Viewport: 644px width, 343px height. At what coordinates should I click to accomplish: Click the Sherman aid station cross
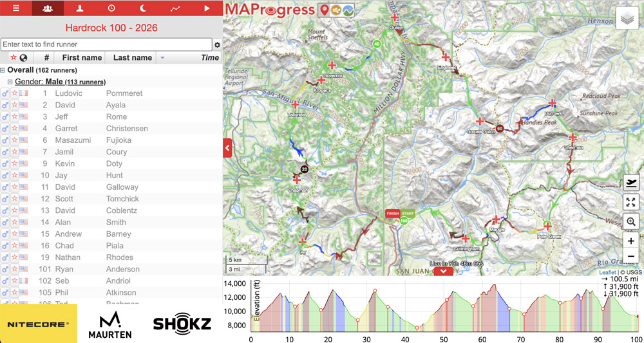pyautogui.click(x=573, y=138)
